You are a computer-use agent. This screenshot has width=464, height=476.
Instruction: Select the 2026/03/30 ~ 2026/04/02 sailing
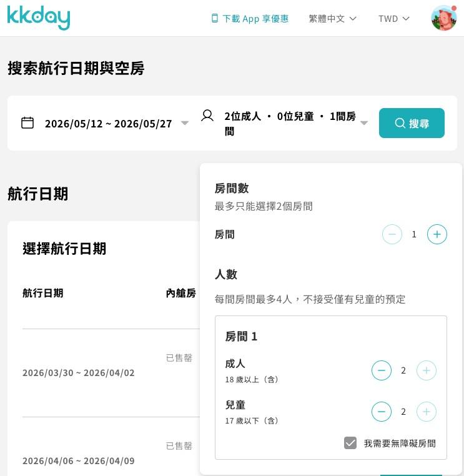coord(79,373)
